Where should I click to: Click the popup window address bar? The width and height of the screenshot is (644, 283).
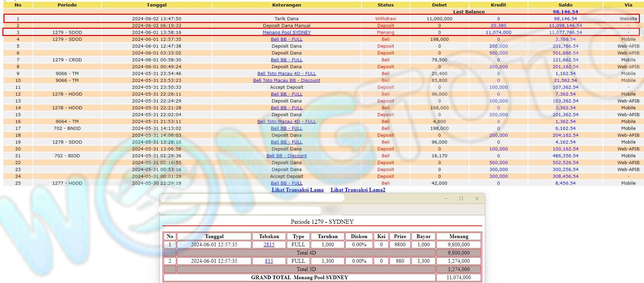pyautogui.click(x=240, y=210)
